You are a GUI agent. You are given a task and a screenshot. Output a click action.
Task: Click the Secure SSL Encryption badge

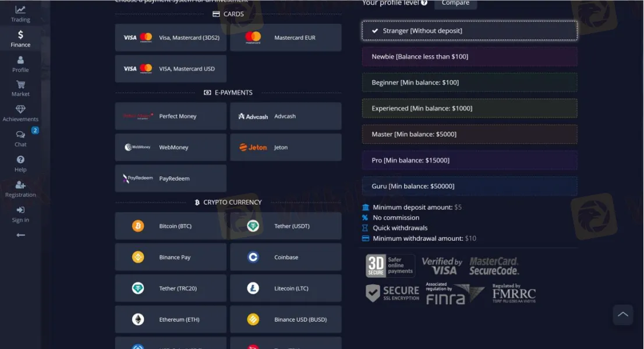click(x=392, y=293)
